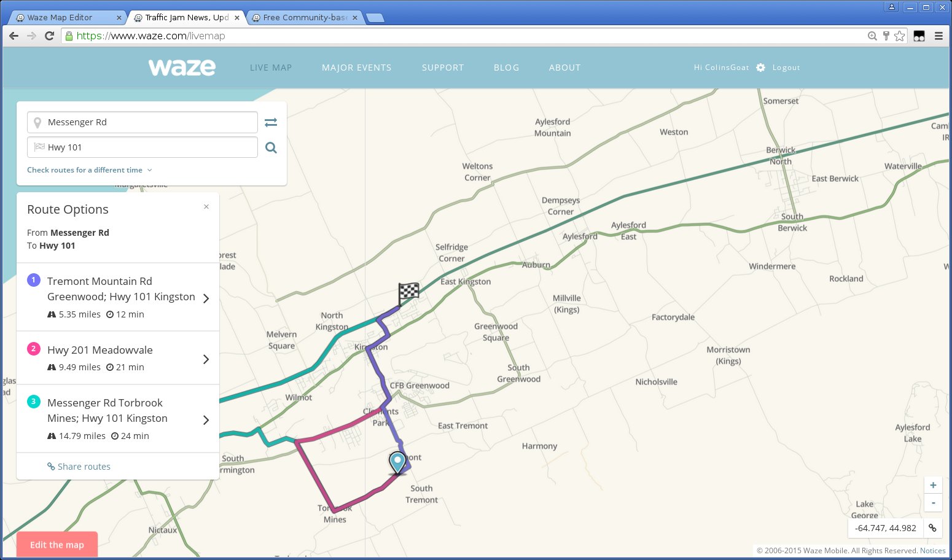Click the Waze logo

[182, 67]
